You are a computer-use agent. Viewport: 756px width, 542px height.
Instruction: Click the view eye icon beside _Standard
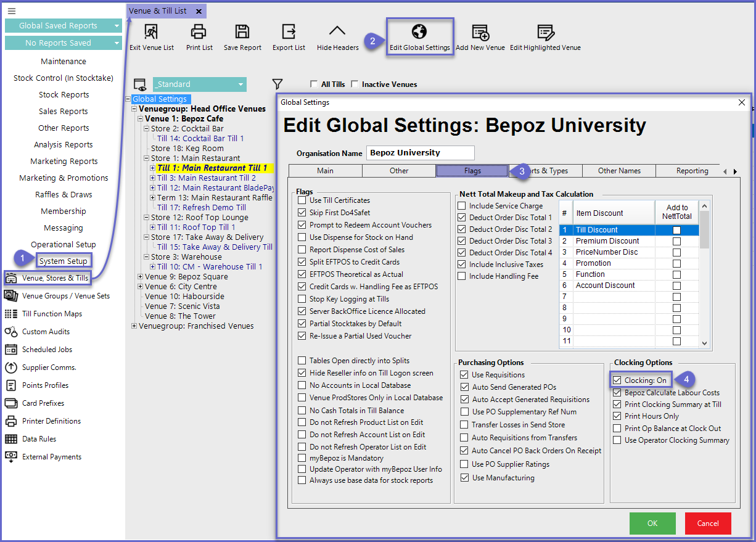[140, 84]
